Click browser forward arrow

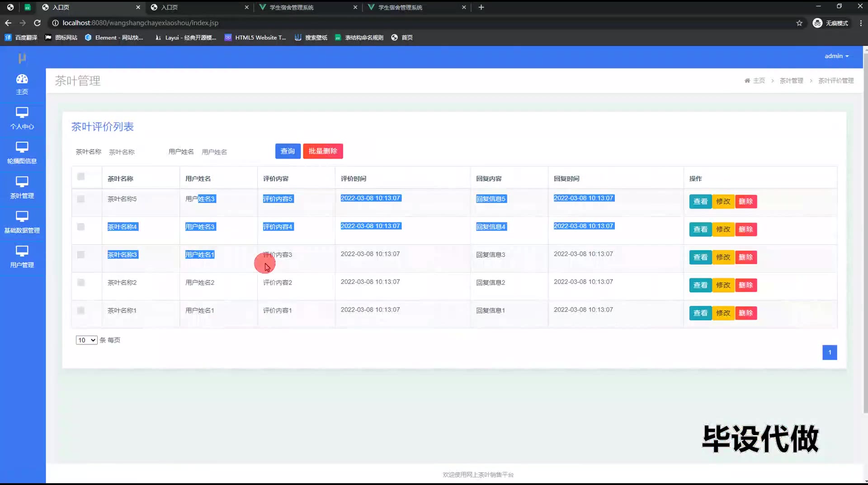coord(23,23)
